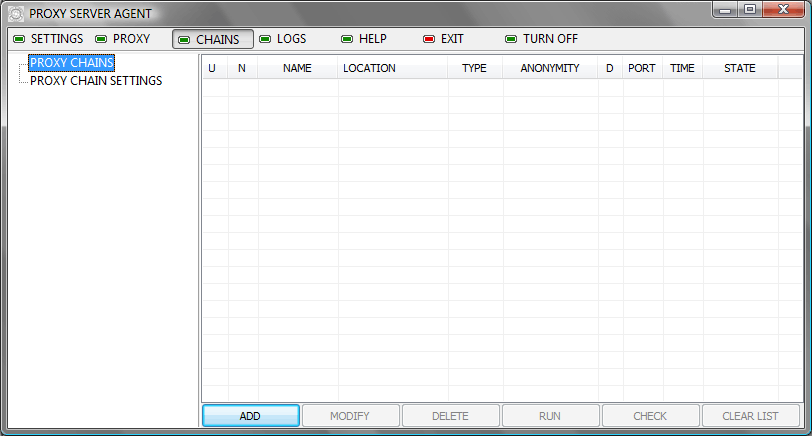Screen dimensions: 812x436
Task: Sort by the ANONYMITY column header
Action: 550,68
